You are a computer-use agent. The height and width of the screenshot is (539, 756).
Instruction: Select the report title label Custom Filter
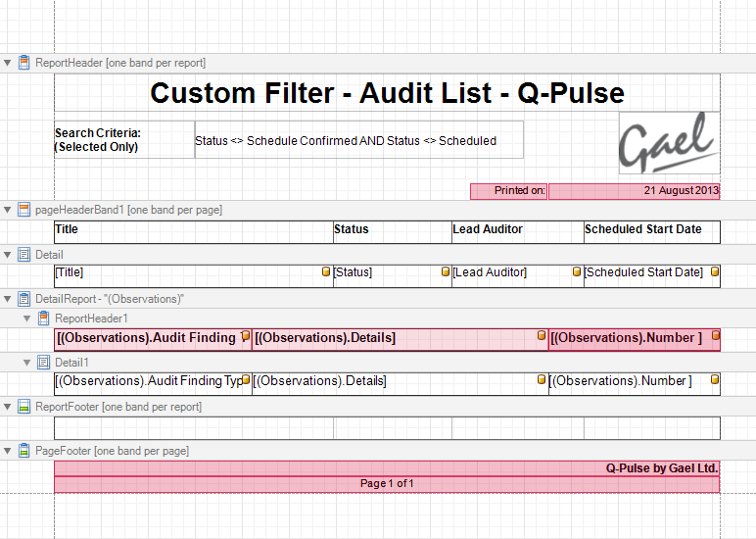click(387, 93)
